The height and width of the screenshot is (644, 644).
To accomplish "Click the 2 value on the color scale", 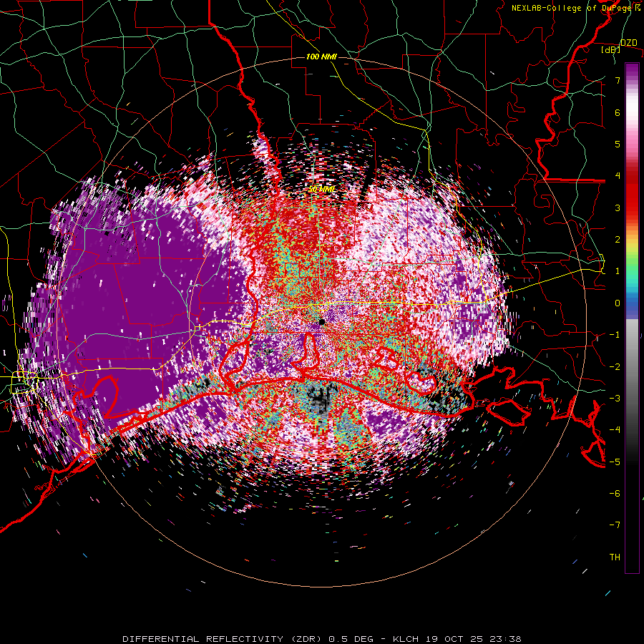I will tap(618, 240).
